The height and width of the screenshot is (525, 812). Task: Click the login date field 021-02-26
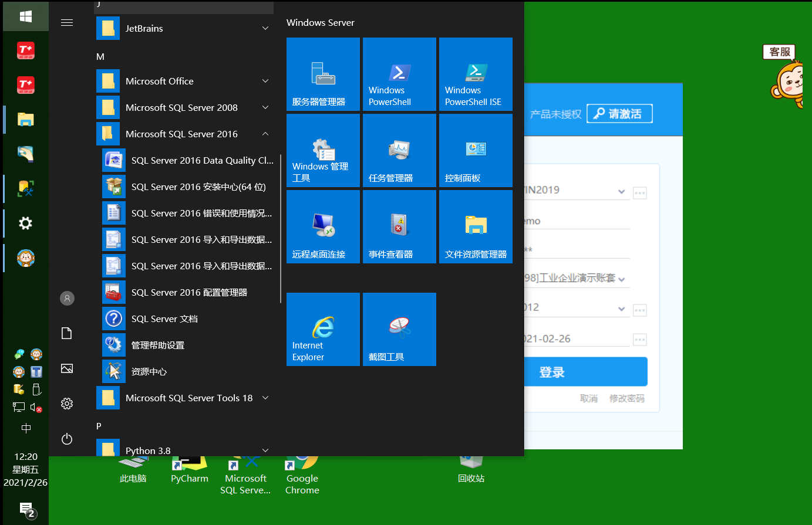click(577, 338)
